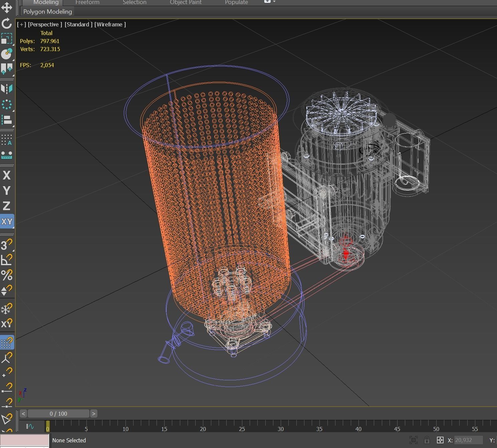Toggle the XY plane axis constraint
Viewport: 497px width, 448px height.
tap(7, 221)
